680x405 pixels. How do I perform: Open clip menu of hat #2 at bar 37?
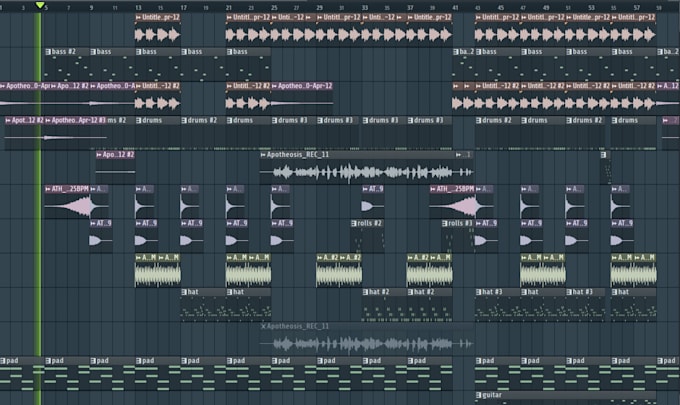coord(411,292)
